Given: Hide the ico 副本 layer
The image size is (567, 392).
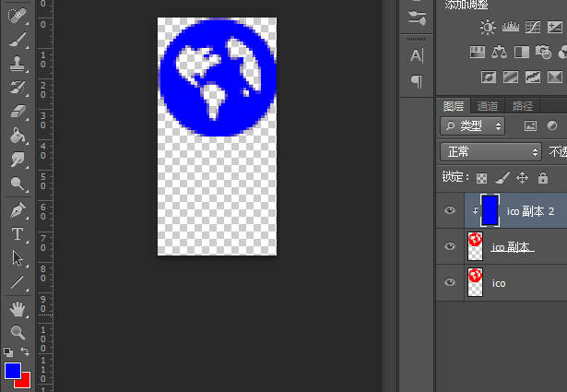Looking at the screenshot, I should pyautogui.click(x=450, y=246).
